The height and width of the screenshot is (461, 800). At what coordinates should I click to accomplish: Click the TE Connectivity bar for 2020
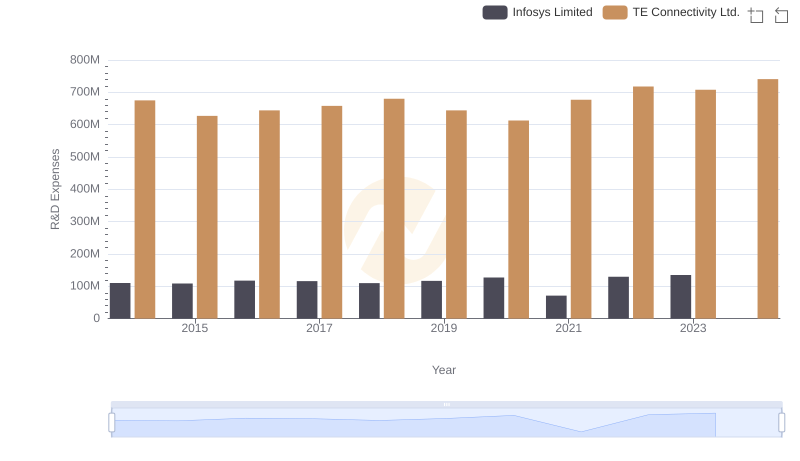coord(518,219)
